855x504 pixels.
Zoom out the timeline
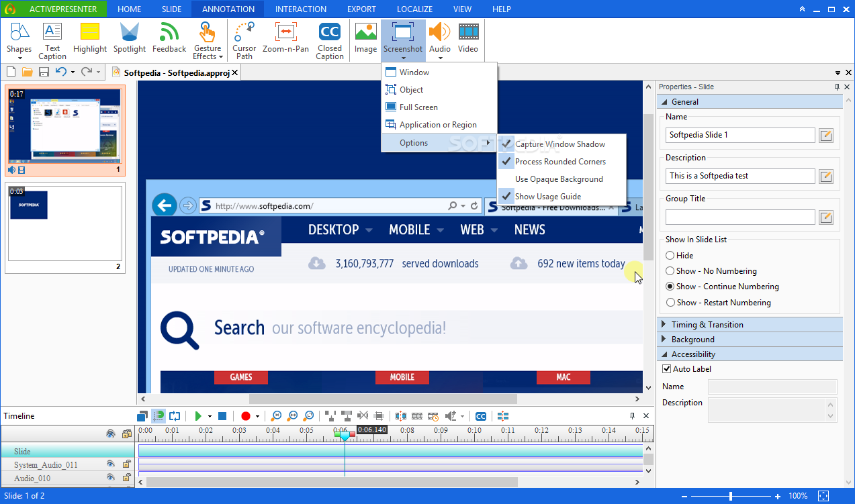pos(292,416)
